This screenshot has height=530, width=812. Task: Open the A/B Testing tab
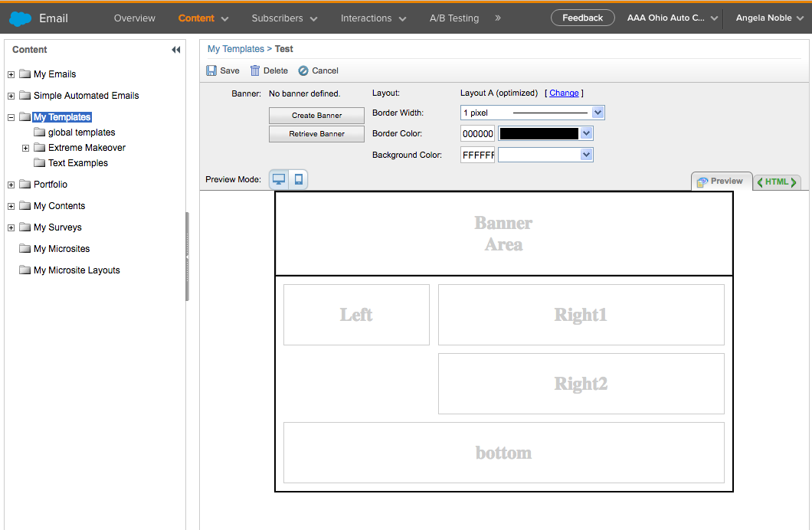click(x=454, y=18)
